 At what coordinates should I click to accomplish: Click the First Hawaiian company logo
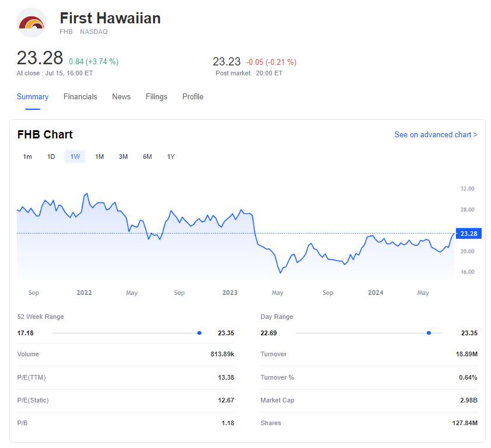(x=32, y=23)
